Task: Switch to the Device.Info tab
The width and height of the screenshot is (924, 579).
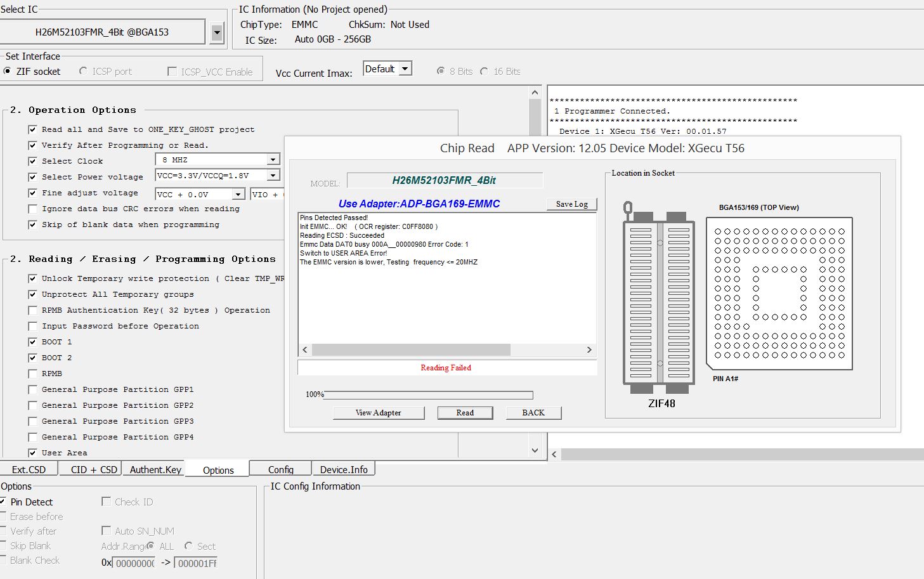Action: pos(343,469)
